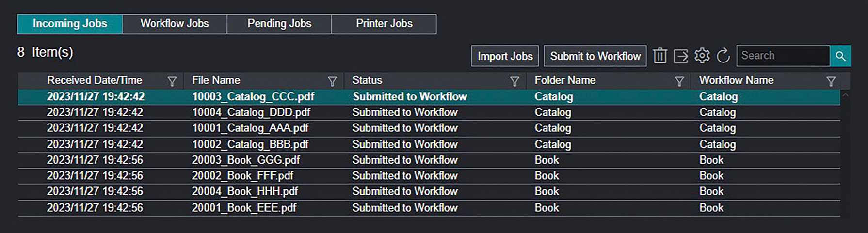Click the refresh job list icon
Viewport: 868px width, 233px height.
pos(723,56)
